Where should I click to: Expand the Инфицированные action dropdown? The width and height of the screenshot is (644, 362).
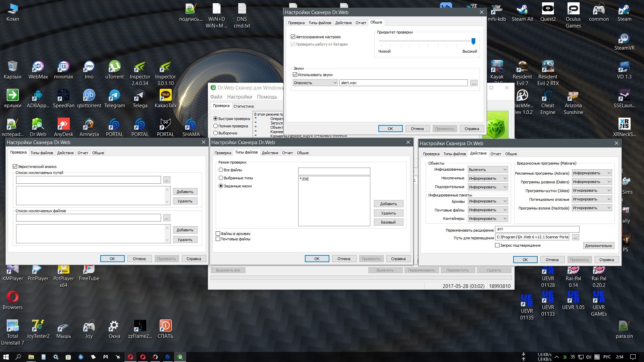click(x=488, y=170)
